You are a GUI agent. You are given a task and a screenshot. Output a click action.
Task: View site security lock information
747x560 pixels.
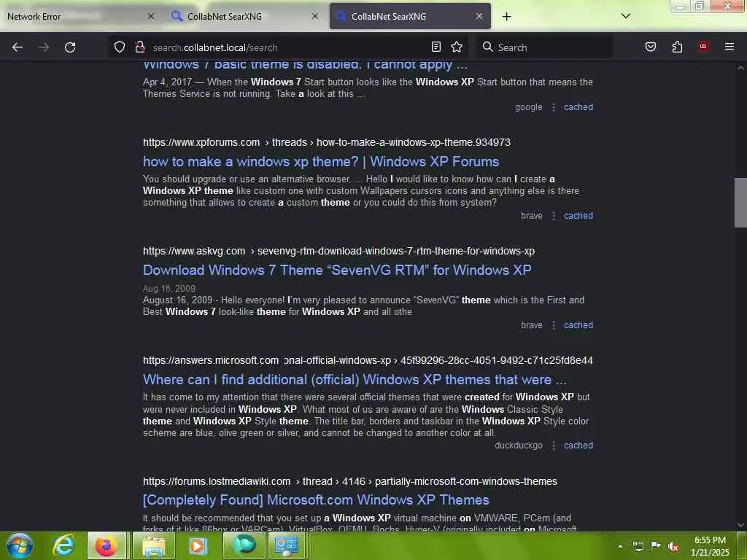pyautogui.click(x=139, y=47)
